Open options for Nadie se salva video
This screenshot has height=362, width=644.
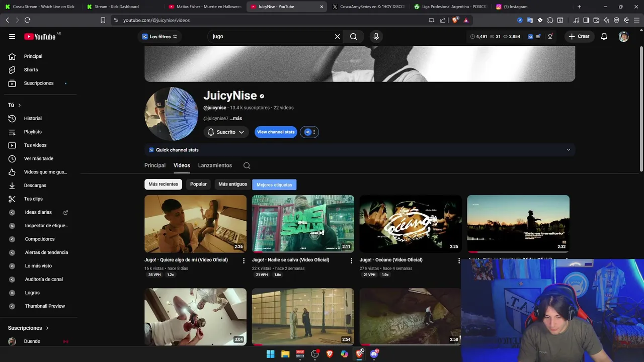[351, 260]
